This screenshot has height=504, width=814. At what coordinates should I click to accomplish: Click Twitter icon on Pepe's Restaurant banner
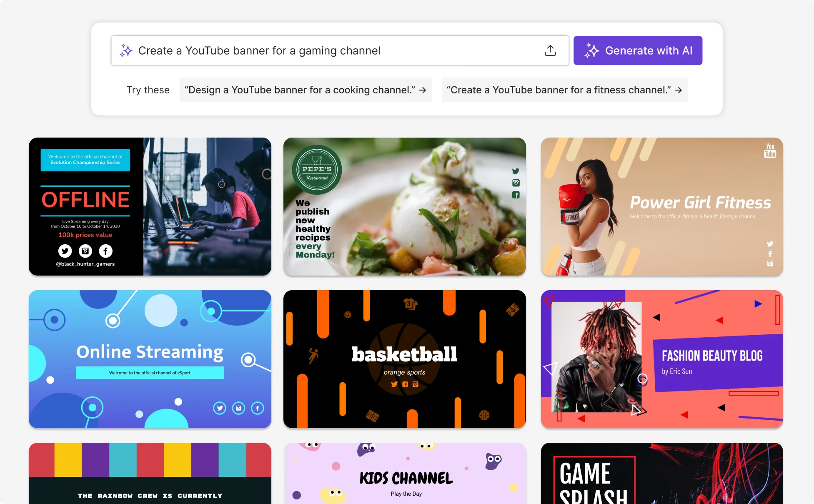[x=516, y=171]
